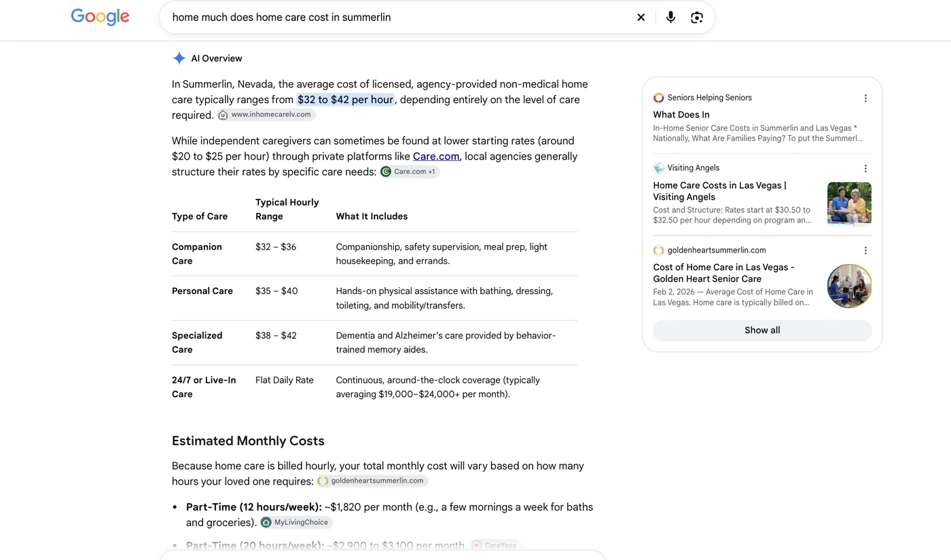
Task: Click the 'Typical Hourly Range' column header
Action: point(287,209)
